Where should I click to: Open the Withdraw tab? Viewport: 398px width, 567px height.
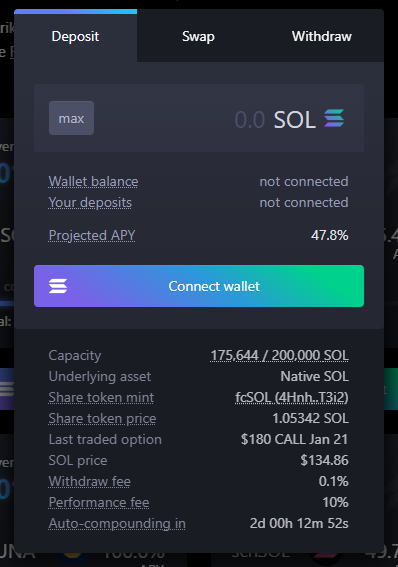pos(322,36)
